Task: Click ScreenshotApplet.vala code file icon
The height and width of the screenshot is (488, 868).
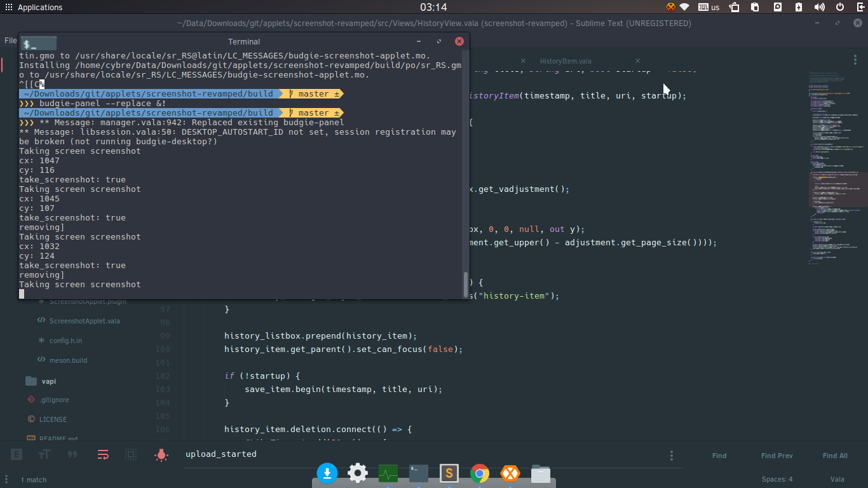Action: (x=41, y=321)
